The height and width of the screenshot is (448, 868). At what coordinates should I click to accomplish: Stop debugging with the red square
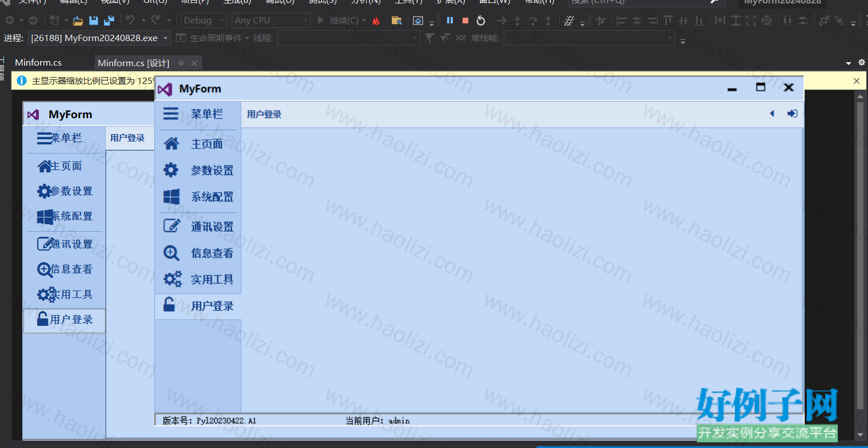click(465, 21)
